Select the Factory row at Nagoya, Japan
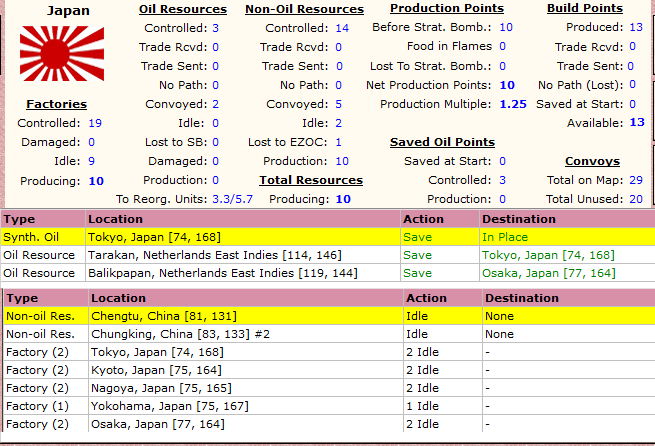This screenshot has height=446, width=655. [x=328, y=388]
